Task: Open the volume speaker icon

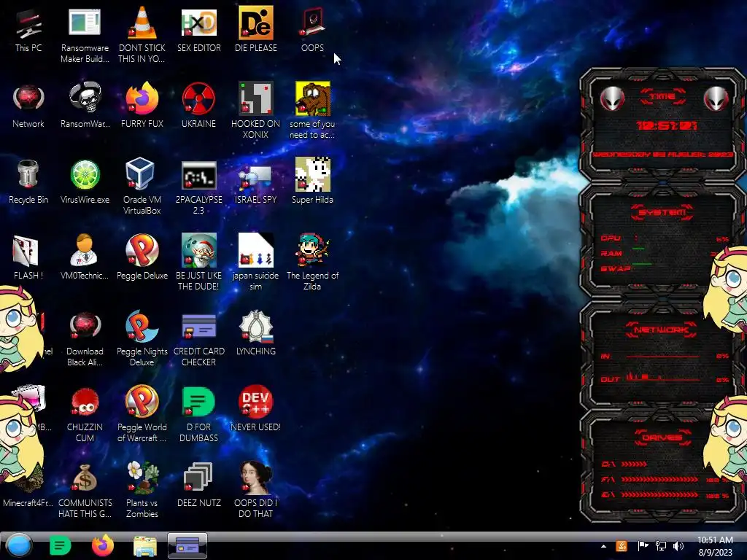Action: click(678, 546)
